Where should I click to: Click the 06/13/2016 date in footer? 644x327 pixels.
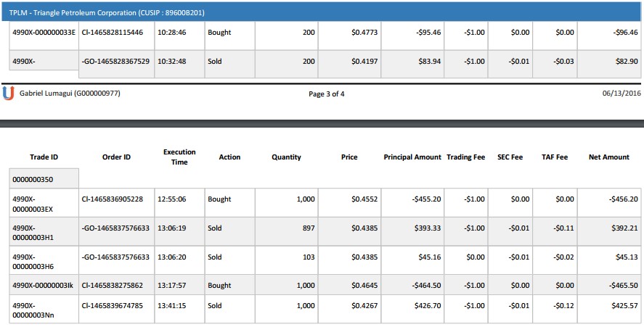tap(621, 94)
